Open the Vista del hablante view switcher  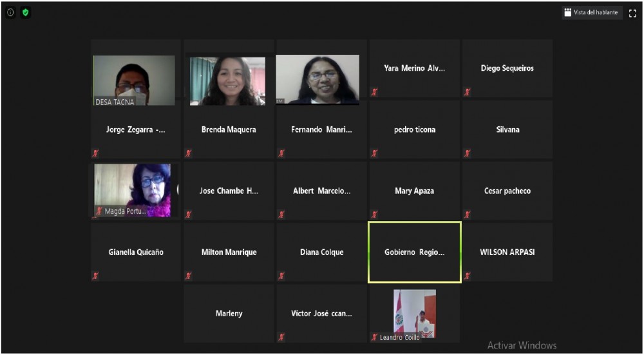coord(591,12)
